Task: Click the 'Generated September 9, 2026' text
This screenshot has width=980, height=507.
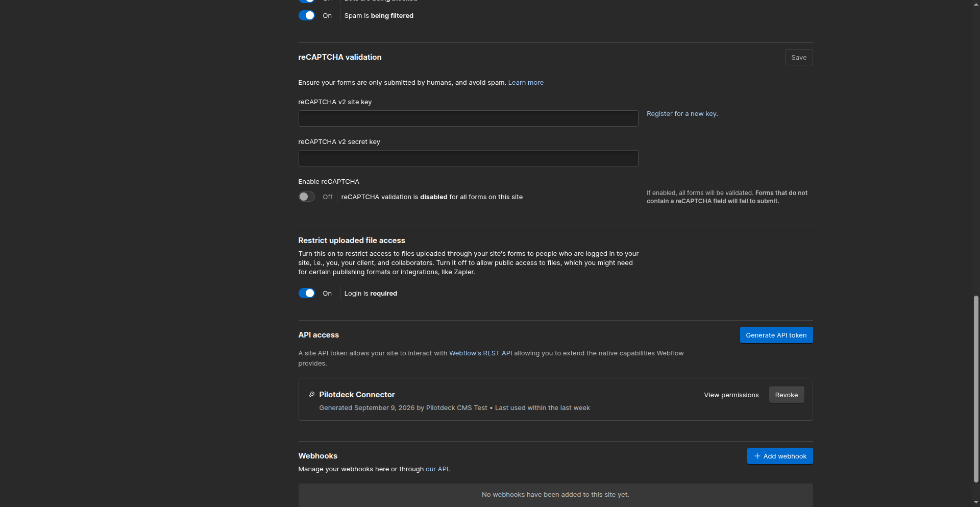Action: [x=366, y=408]
